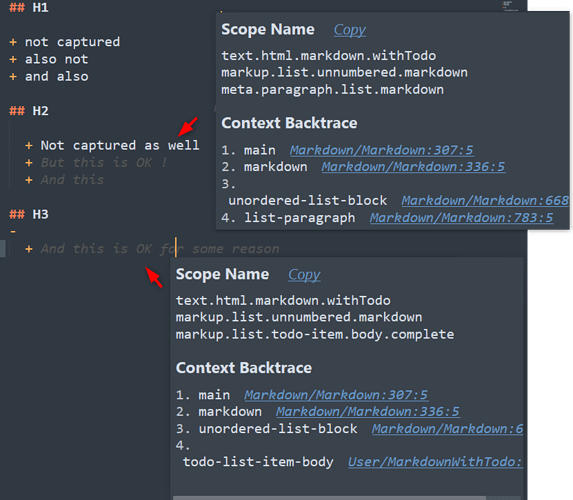
Task: Click the minimap at editor top right
Action: [509, 6]
